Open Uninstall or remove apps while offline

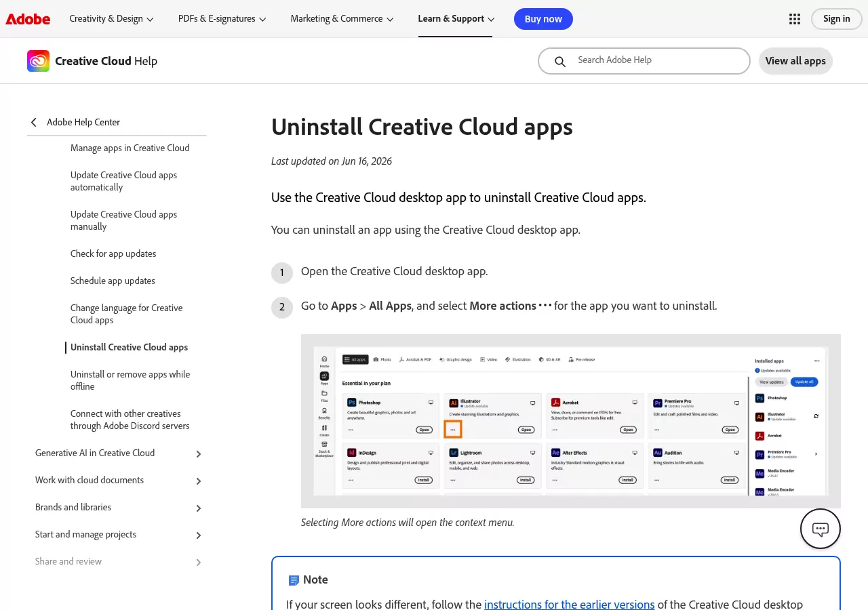[130, 380]
